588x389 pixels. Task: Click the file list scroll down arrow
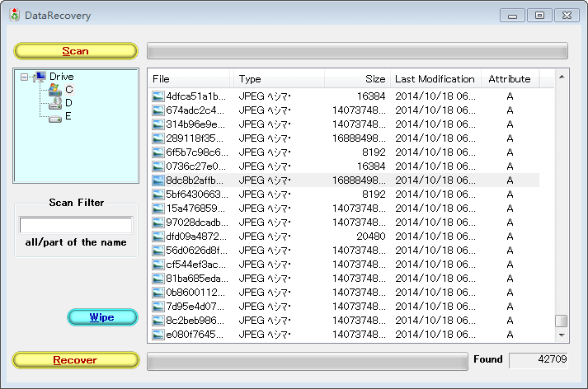(562, 335)
